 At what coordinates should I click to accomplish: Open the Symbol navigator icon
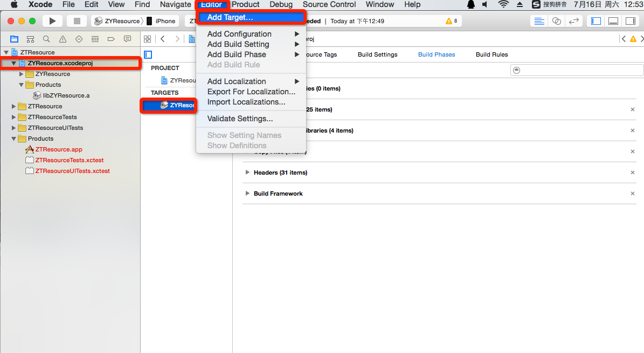30,39
